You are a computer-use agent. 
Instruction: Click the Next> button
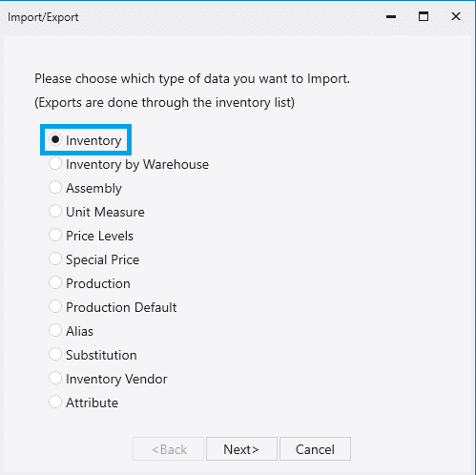(x=241, y=449)
